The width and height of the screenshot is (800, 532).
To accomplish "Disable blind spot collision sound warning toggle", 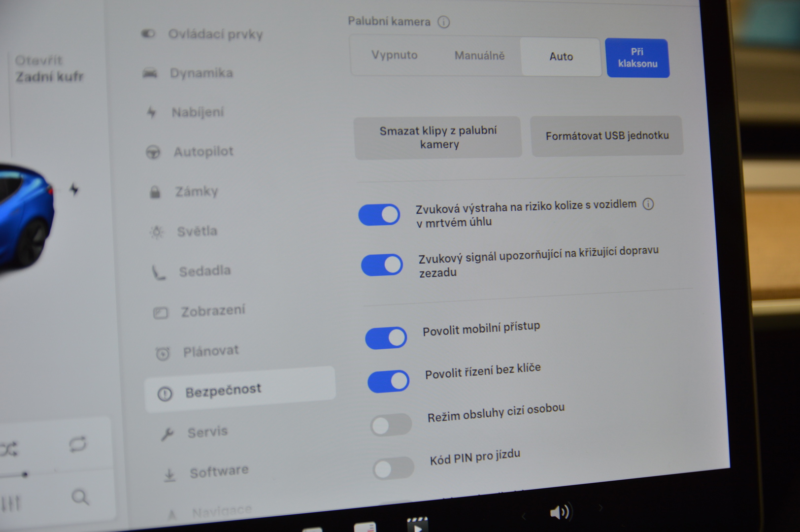I will [379, 215].
